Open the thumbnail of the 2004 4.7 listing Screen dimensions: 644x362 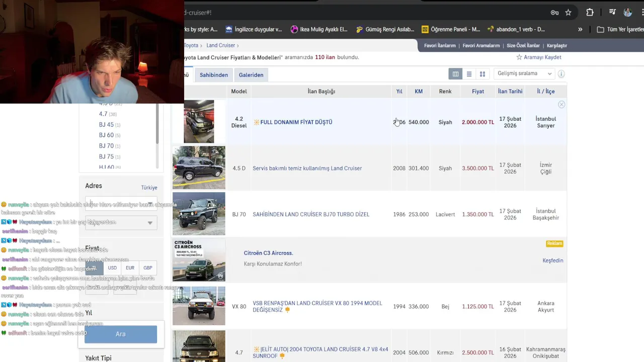coord(199,346)
